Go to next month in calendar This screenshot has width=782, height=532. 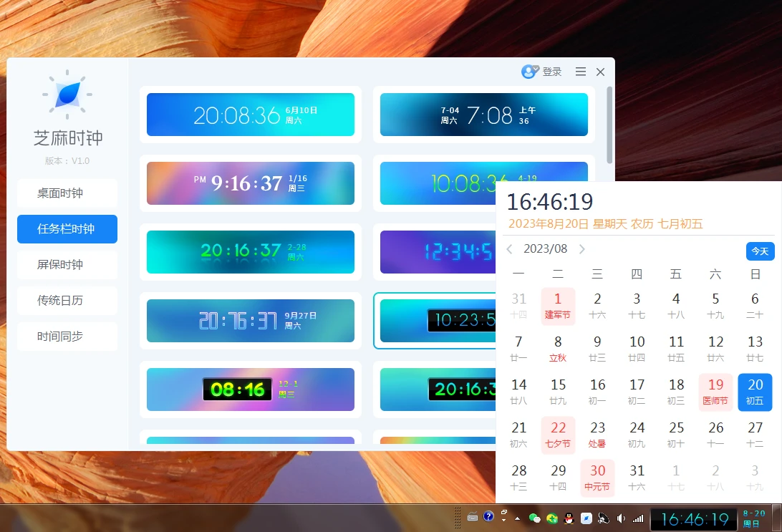pyautogui.click(x=582, y=249)
